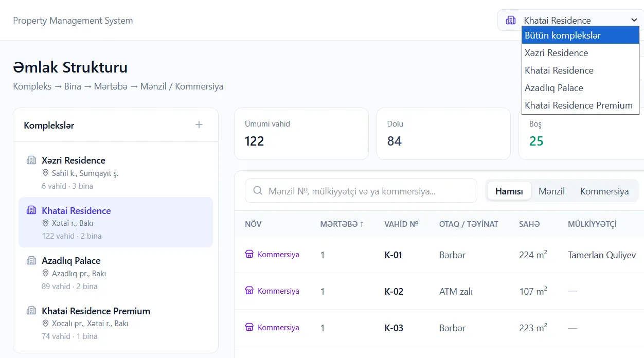Screen dimensions: 644x358
Task: Collapse the complex selector using its chevron
Action: click(634, 20)
